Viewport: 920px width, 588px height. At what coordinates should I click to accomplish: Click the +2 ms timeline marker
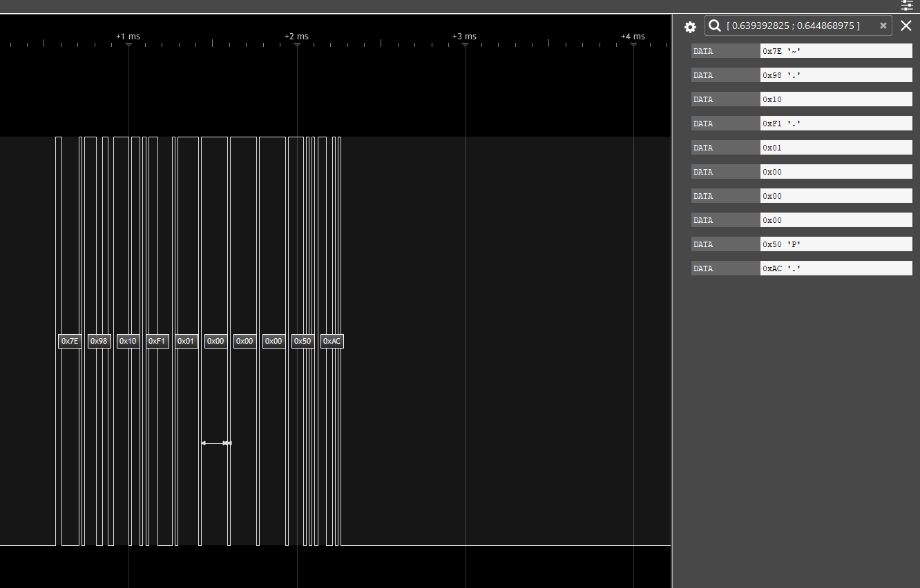pos(296,37)
